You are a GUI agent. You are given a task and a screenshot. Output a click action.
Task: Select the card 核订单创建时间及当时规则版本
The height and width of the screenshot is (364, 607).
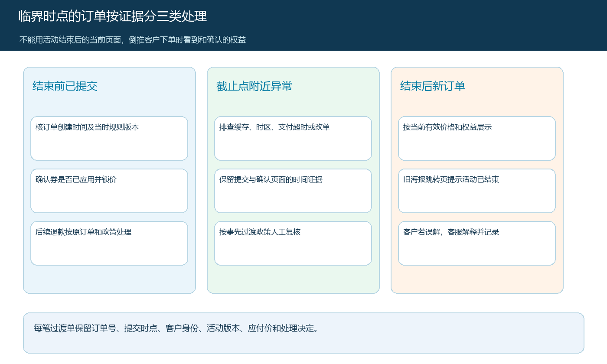(x=109, y=138)
